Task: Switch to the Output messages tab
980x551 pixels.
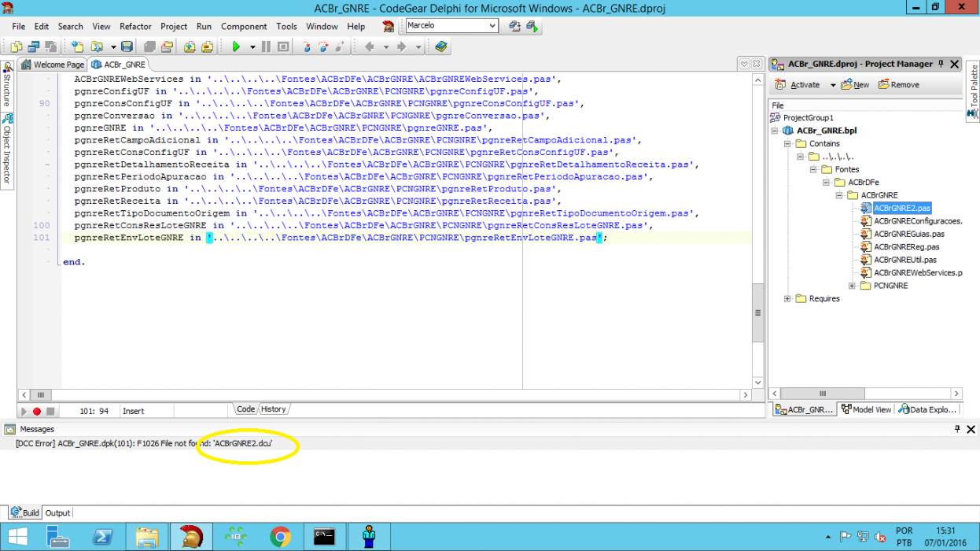Action: (x=57, y=513)
